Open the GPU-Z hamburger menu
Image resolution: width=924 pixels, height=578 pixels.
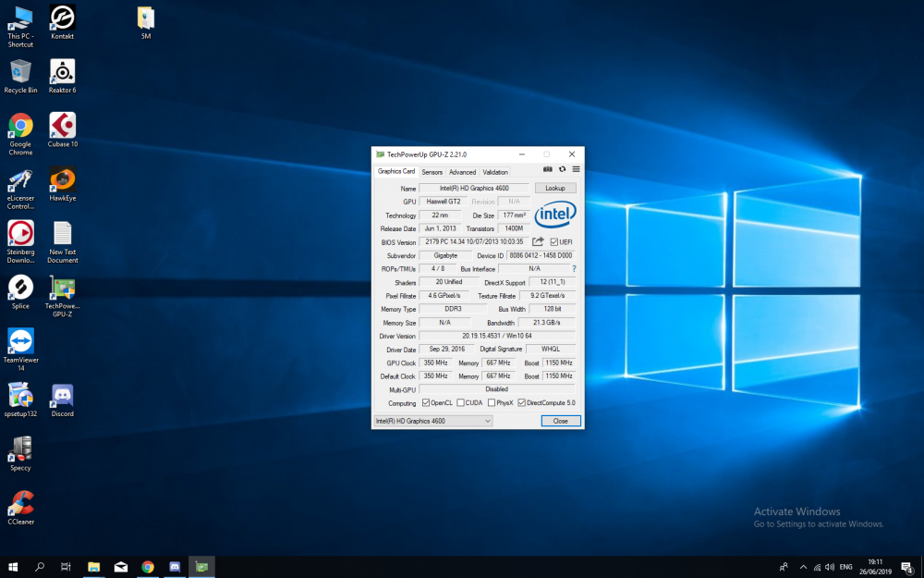(576, 169)
